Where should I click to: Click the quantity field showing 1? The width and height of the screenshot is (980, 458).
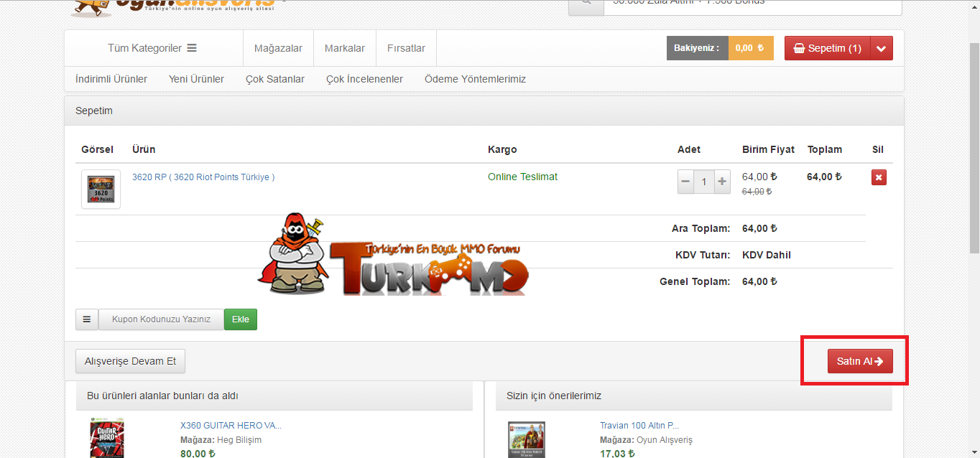click(704, 182)
